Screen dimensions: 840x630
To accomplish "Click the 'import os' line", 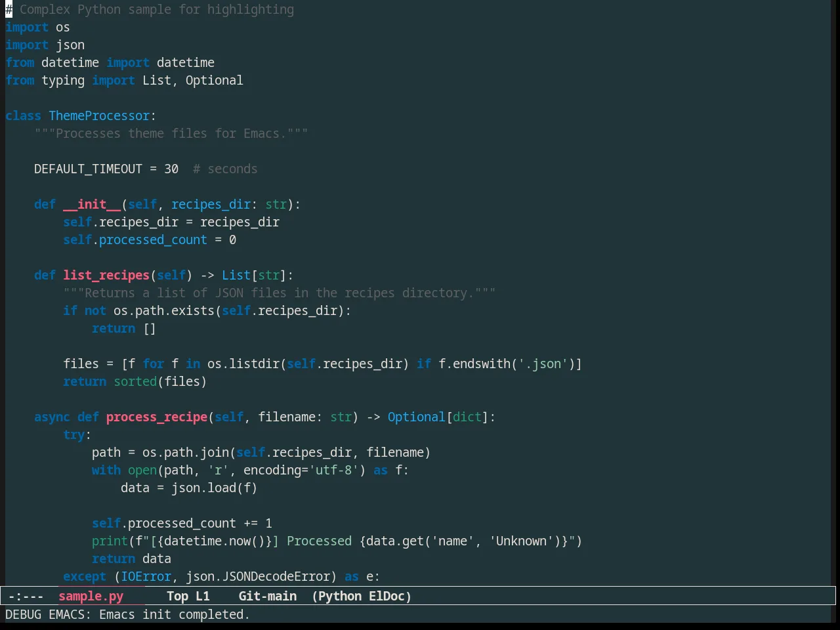I will 37,27.
